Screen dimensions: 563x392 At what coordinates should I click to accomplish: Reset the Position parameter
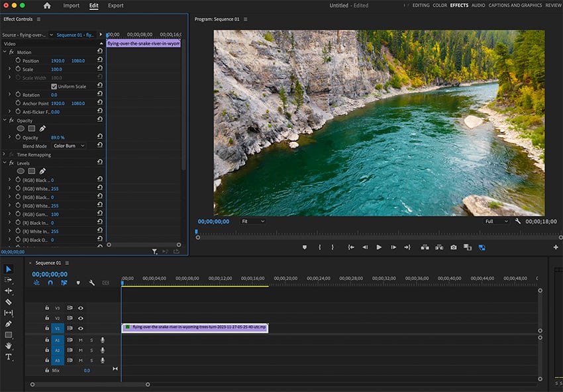(100, 60)
